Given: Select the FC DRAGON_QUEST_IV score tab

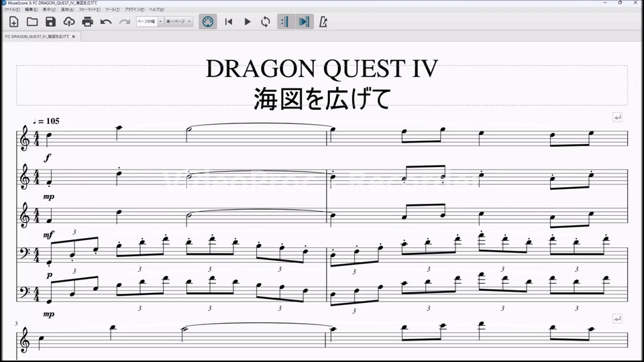Looking at the screenshot, I should [37, 36].
